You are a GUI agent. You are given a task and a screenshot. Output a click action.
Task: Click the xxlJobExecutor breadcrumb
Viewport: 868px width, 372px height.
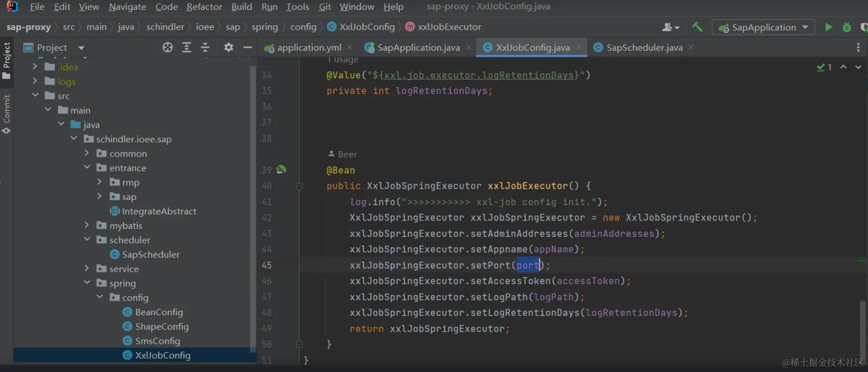pos(443,27)
